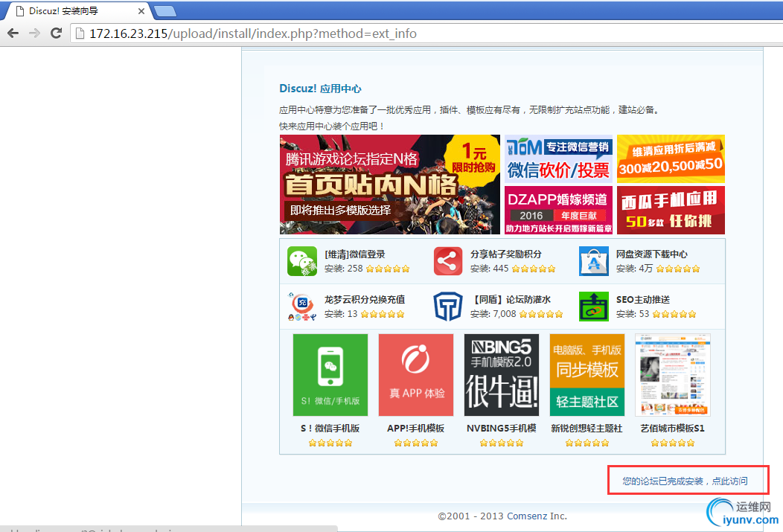Screen dimensions: 783x532
Task: Reload the page with the refresh icon
Action: pos(57,33)
